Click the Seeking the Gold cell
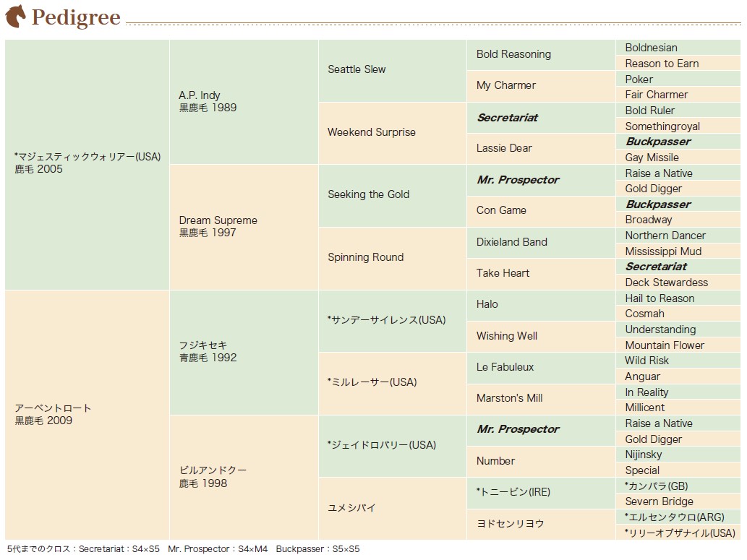 pyautogui.click(x=393, y=196)
